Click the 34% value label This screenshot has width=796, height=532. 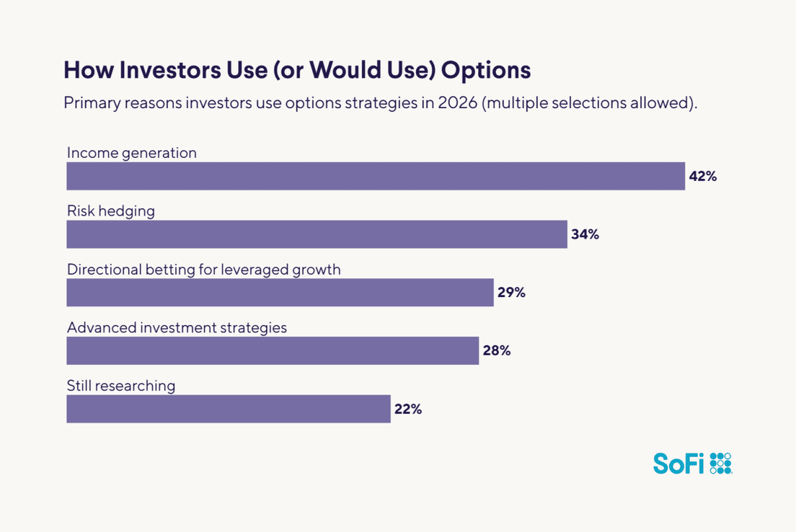(x=585, y=235)
